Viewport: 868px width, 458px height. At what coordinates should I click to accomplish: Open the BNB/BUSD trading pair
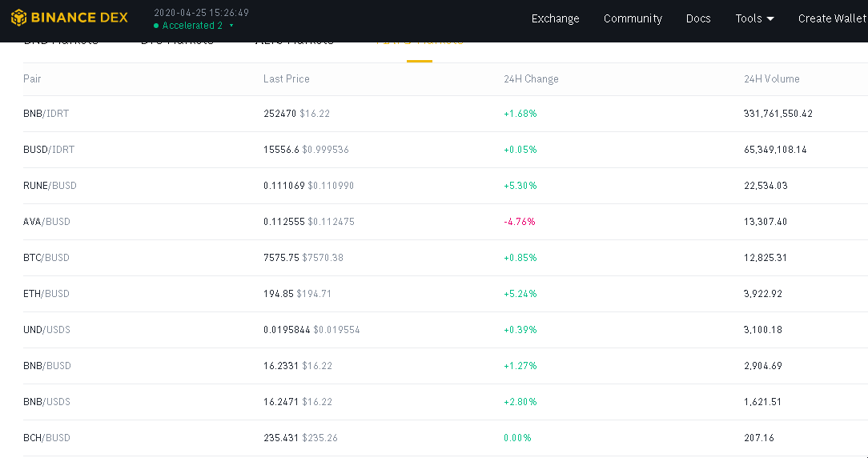[47, 365]
